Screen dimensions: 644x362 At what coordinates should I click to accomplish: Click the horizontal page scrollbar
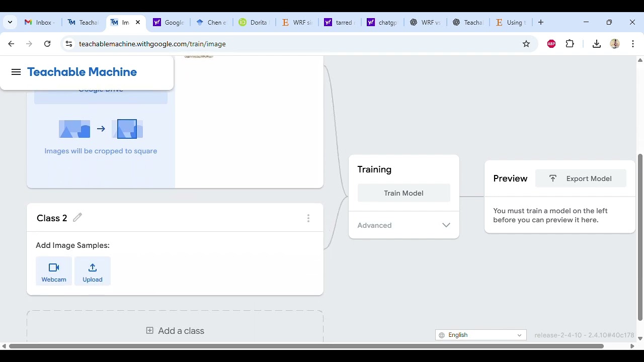click(306, 346)
